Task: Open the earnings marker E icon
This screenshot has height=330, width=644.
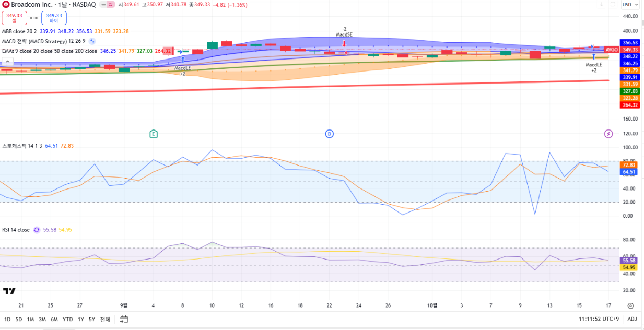Action: 154,134
